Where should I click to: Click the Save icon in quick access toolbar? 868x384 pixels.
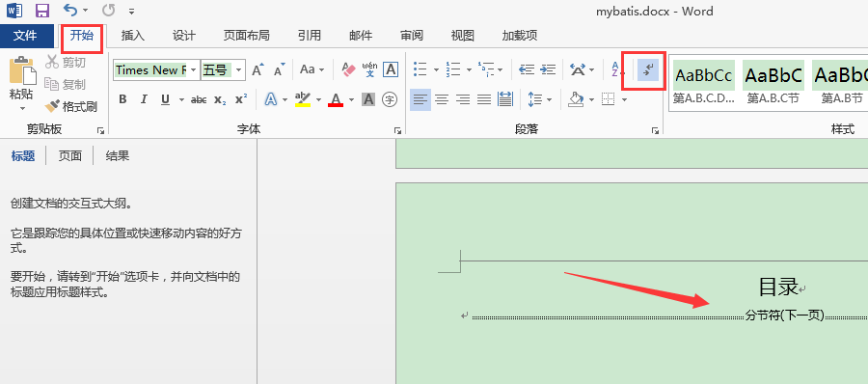(x=42, y=11)
